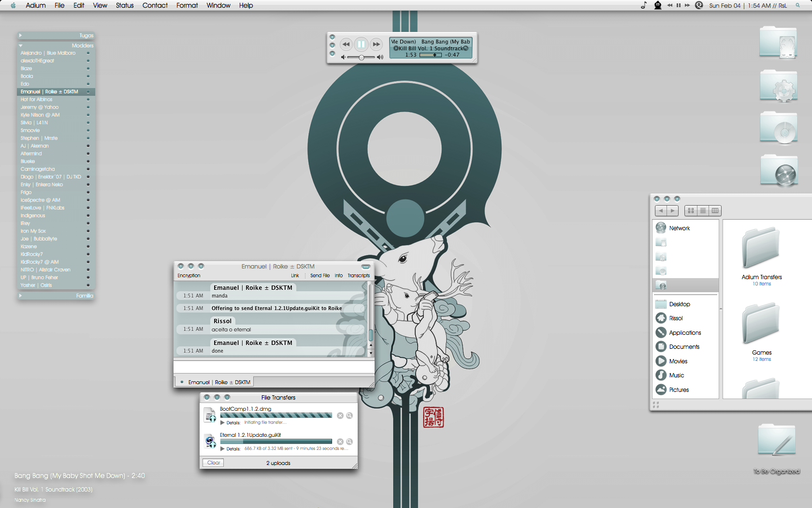812x508 pixels.
Task: Click Send File in the chat toolbar
Action: click(320, 275)
